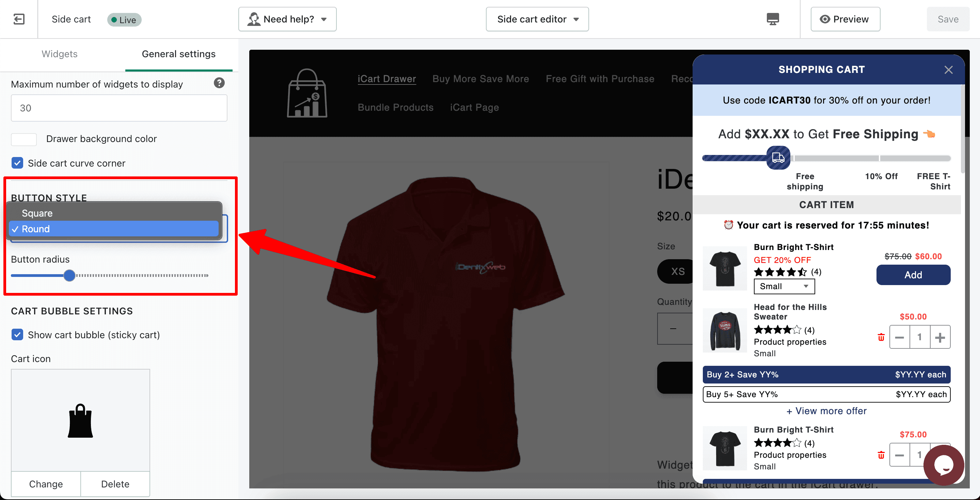Click the free shipping truck progress icon

click(x=778, y=158)
